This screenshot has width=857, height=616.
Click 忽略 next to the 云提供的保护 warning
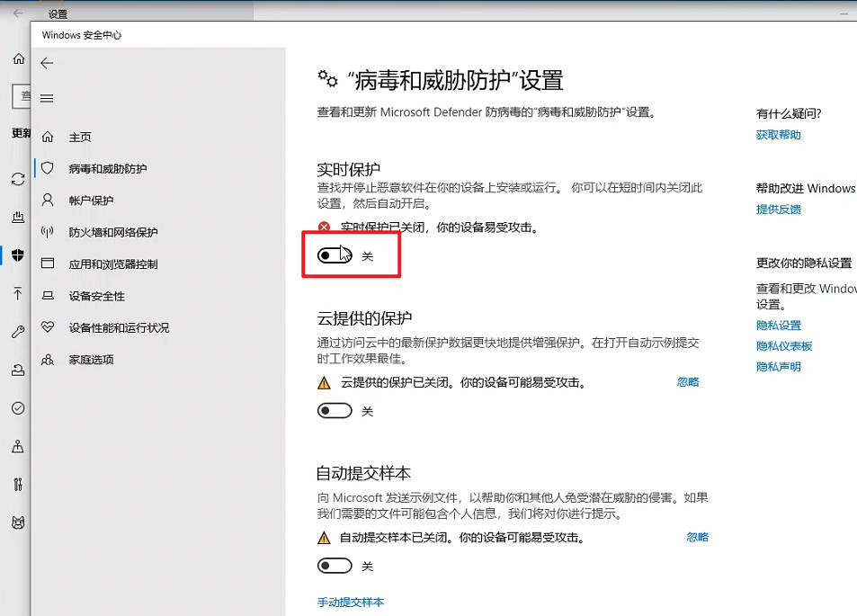pyautogui.click(x=687, y=382)
